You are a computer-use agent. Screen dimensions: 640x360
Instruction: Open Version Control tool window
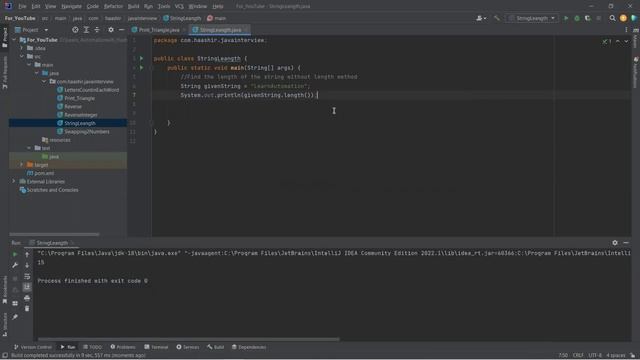click(33, 347)
